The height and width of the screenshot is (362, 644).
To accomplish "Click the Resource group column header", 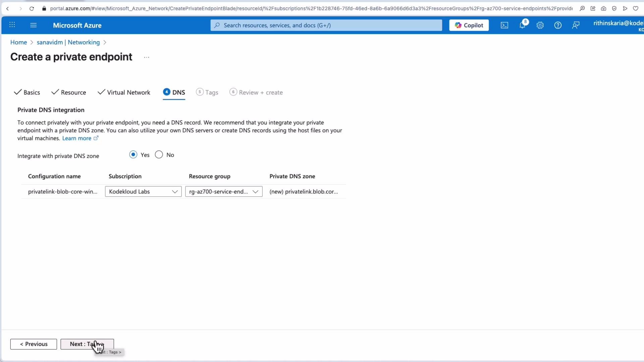I will pos(210,176).
